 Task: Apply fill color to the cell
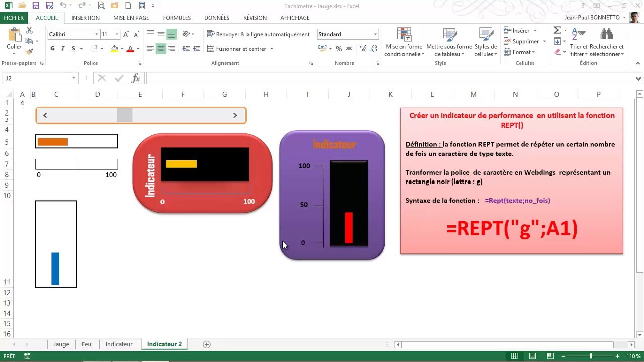[x=114, y=49]
